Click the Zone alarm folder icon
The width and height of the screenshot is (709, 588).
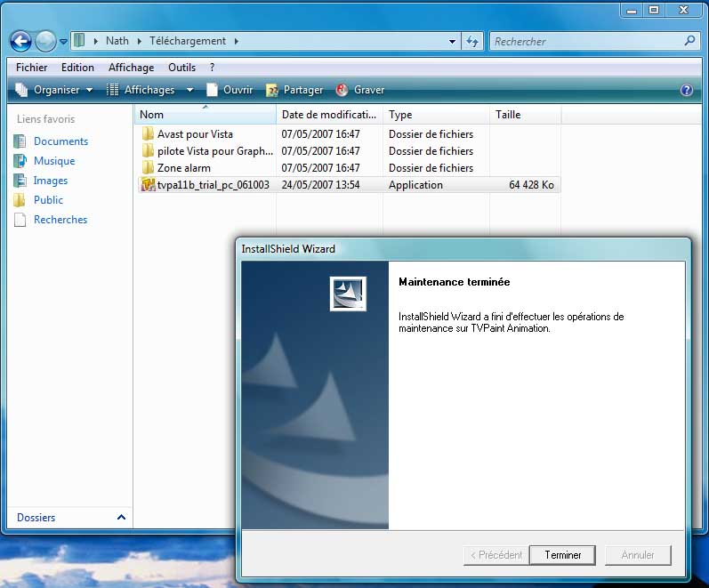[148, 168]
